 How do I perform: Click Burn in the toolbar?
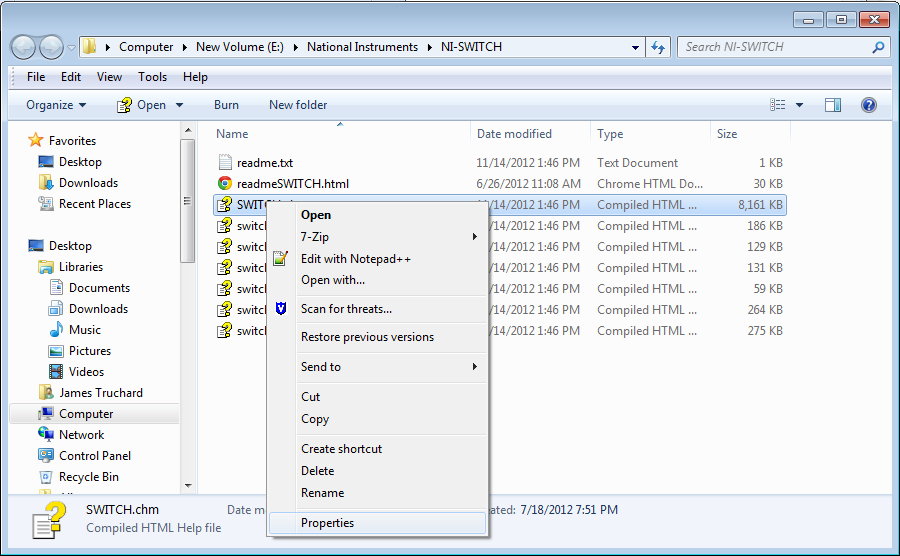tap(226, 105)
